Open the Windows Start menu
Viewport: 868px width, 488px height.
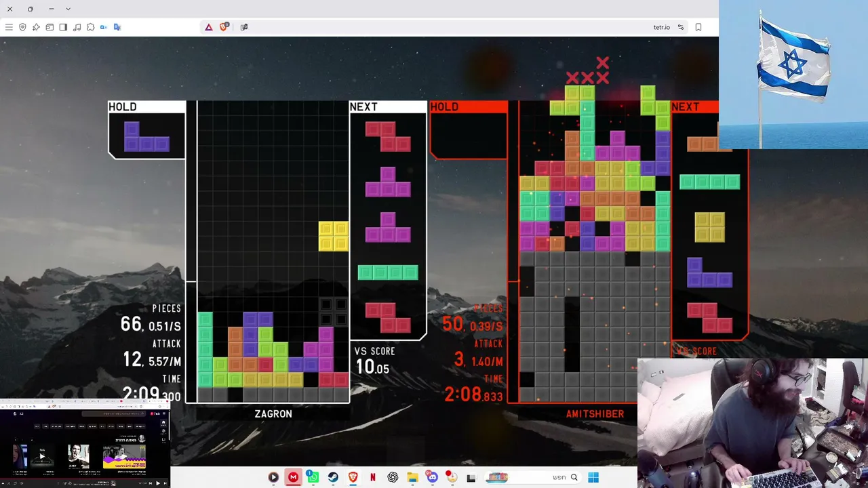(x=593, y=477)
